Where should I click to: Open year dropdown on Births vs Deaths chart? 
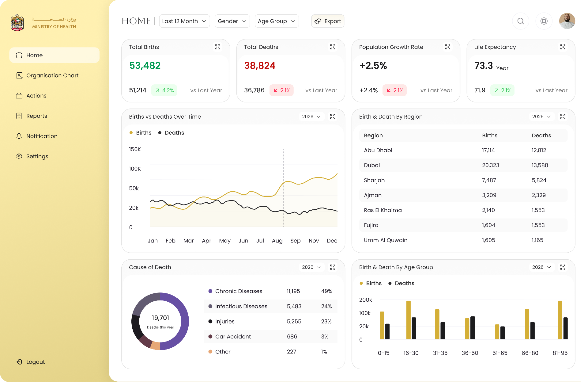coord(311,117)
